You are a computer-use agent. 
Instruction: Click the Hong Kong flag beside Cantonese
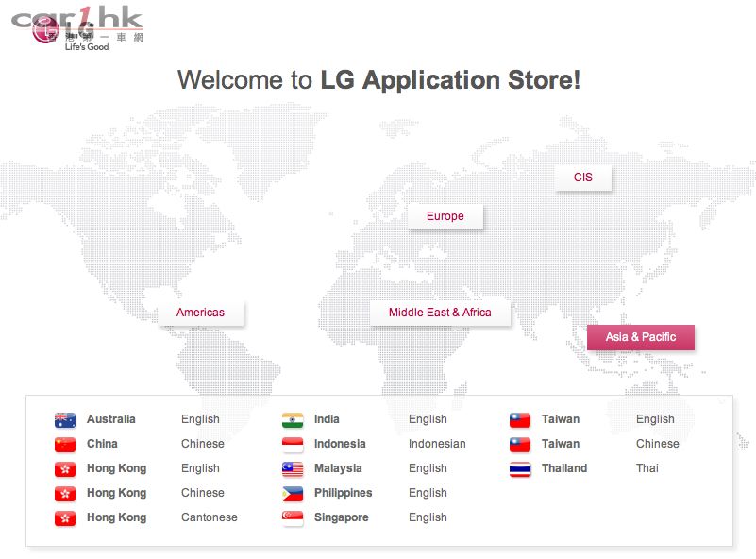click(65, 518)
